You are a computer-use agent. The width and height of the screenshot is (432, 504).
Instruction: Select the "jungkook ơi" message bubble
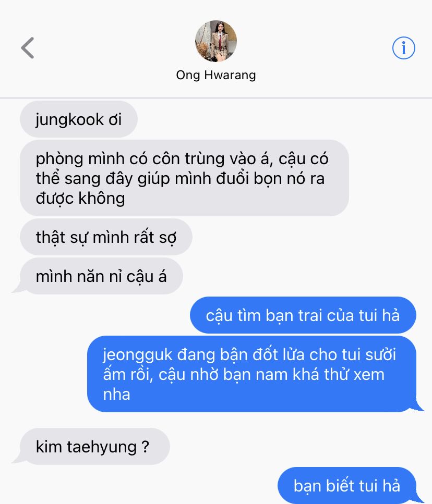click(x=79, y=119)
